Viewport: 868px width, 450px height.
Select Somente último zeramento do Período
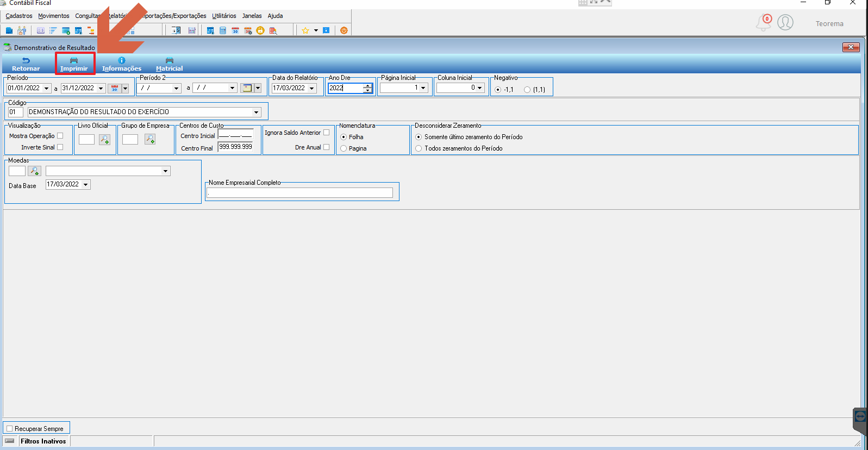click(x=419, y=137)
